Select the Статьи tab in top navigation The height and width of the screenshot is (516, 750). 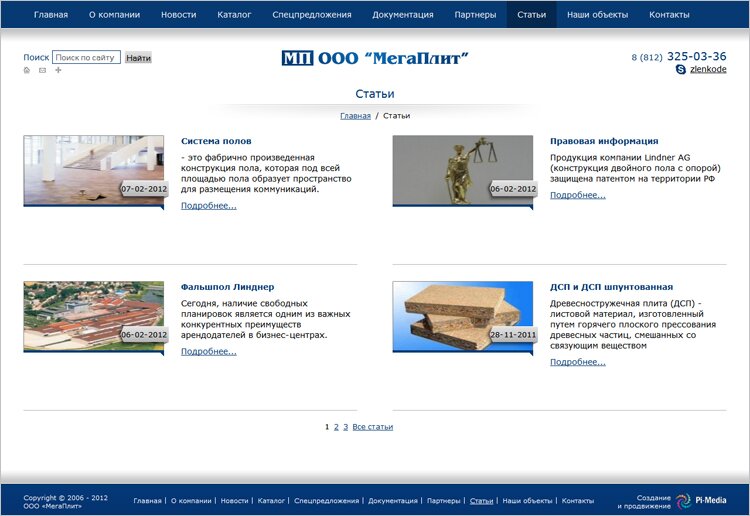point(531,15)
